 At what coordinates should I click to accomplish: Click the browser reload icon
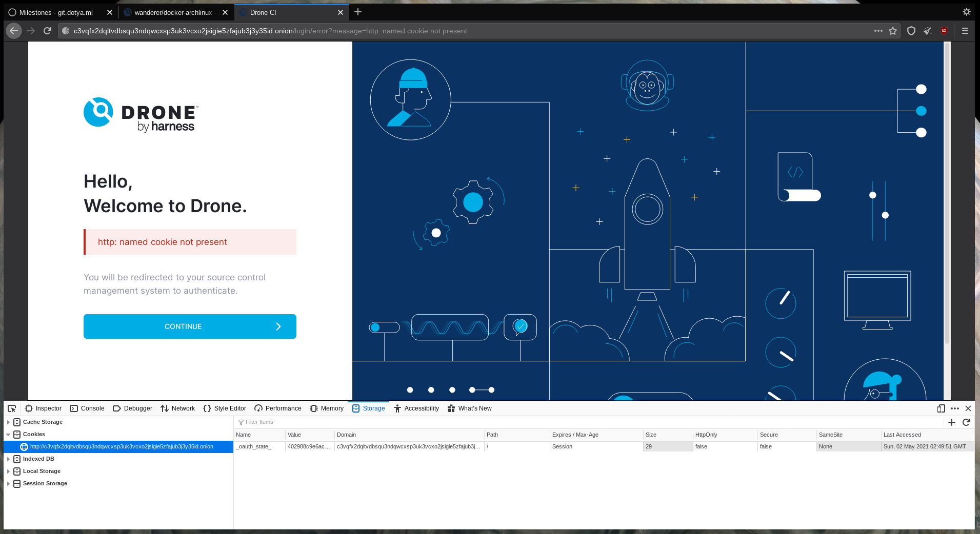(x=47, y=31)
